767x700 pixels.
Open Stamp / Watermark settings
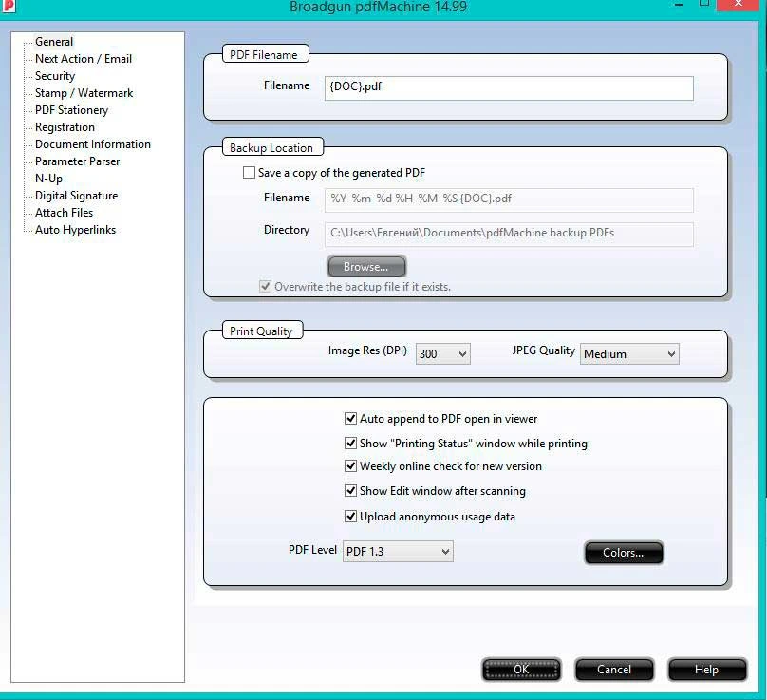[84, 93]
